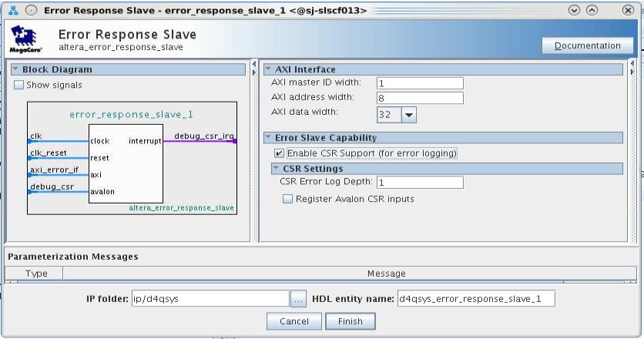The height and width of the screenshot is (339, 644).
Task: Select the axi_error_if port label
Action: point(54,169)
